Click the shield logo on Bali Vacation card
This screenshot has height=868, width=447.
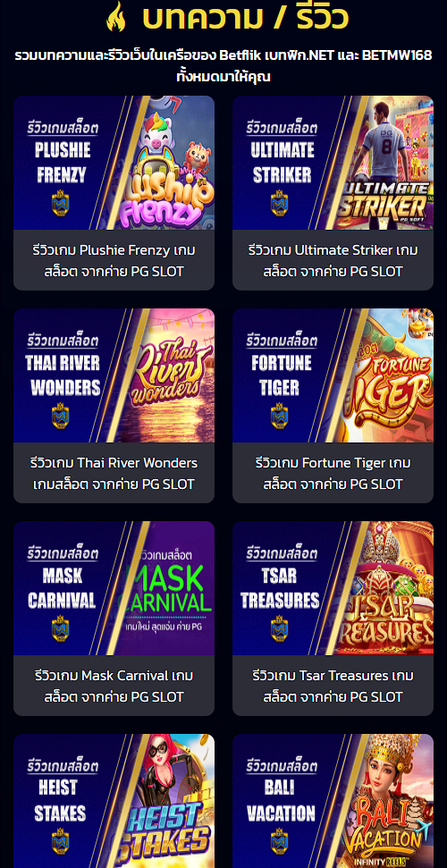[x=279, y=840]
